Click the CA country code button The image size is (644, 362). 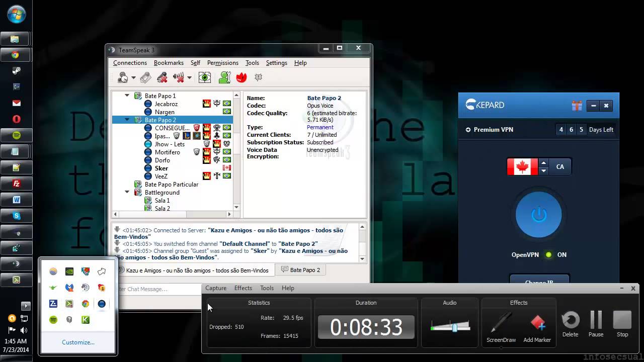pyautogui.click(x=560, y=167)
